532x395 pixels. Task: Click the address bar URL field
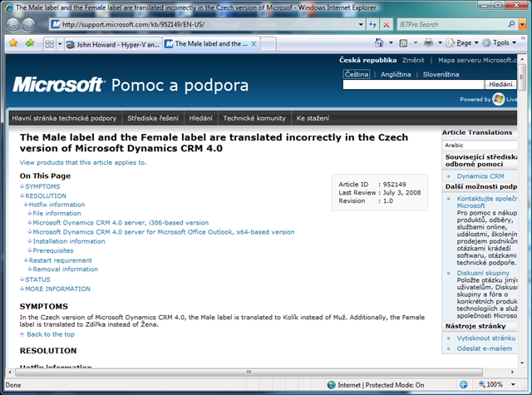point(209,24)
